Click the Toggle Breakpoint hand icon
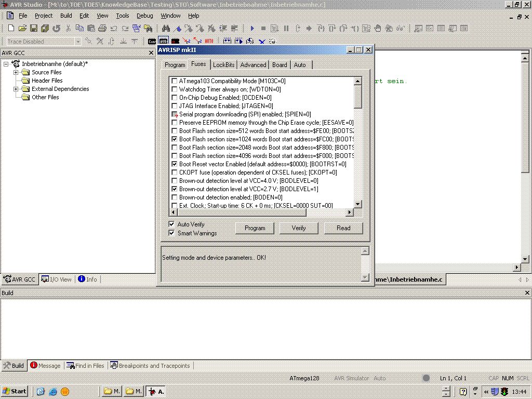Viewport: 532px width, 399px height. (378, 29)
